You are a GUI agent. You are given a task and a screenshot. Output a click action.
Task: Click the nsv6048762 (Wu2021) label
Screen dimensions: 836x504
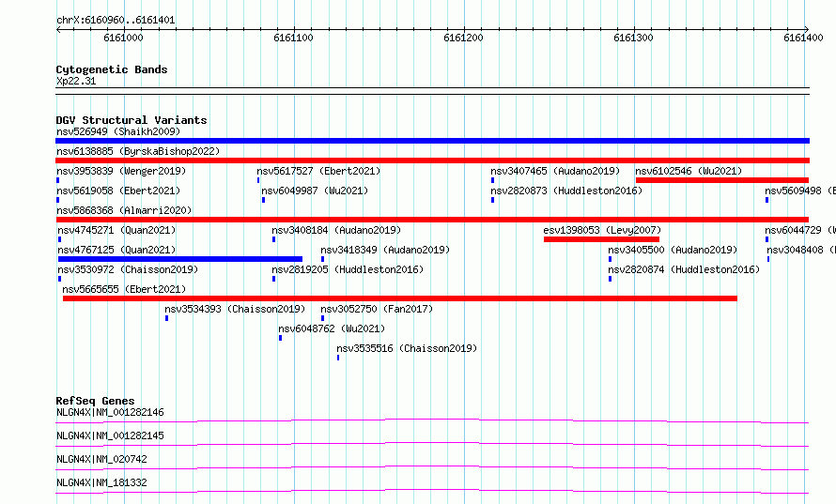tap(332, 328)
